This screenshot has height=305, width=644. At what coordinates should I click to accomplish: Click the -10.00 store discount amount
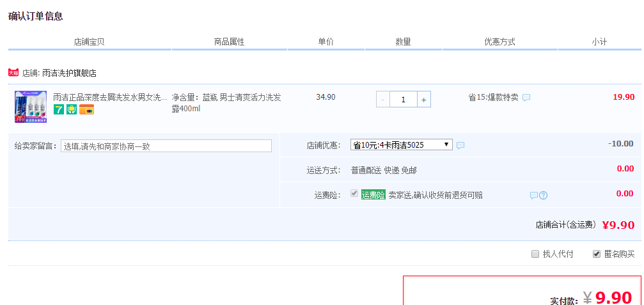620,144
